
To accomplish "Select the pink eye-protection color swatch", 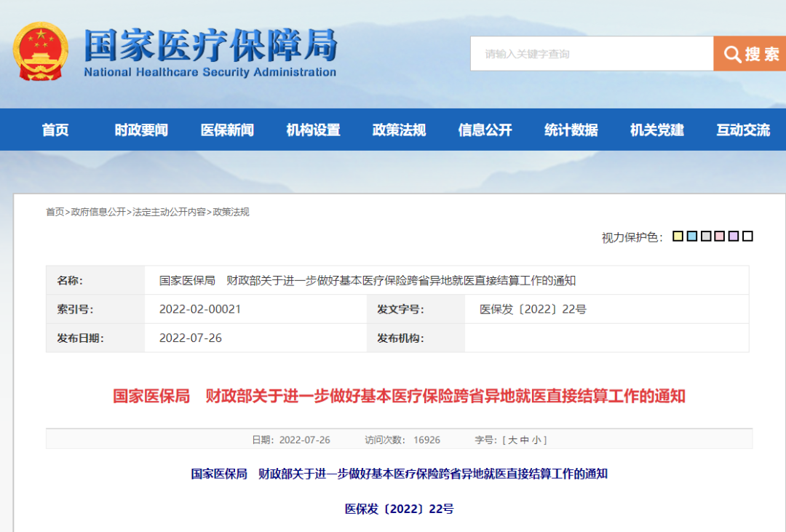I will 719,237.
